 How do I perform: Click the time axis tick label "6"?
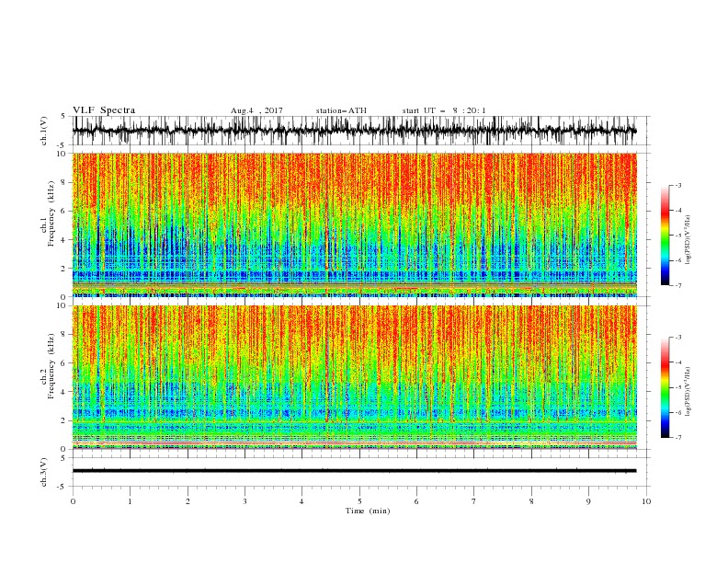[x=416, y=501]
